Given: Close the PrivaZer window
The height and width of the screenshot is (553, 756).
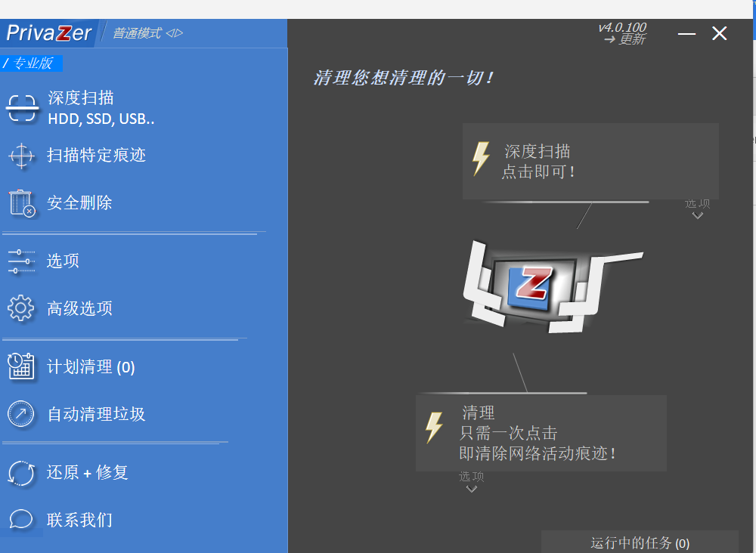Looking at the screenshot, I should pyautogui.click(x=720, y=33).
